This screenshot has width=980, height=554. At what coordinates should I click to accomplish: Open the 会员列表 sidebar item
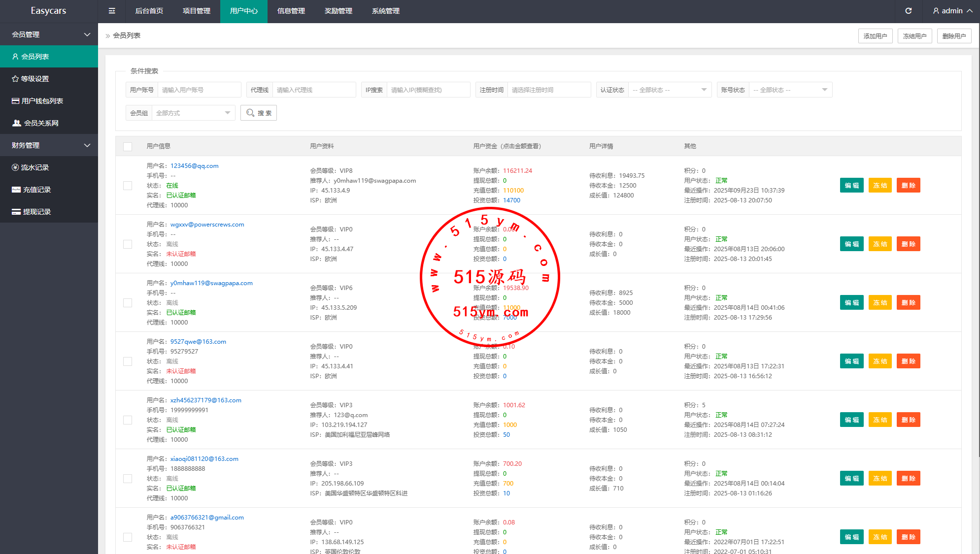pos(34,57)
